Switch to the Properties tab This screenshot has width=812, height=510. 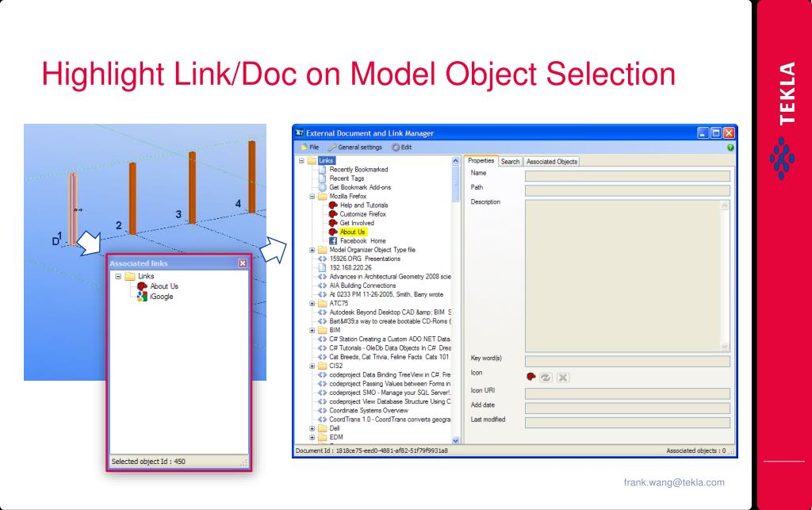[481, 161]
